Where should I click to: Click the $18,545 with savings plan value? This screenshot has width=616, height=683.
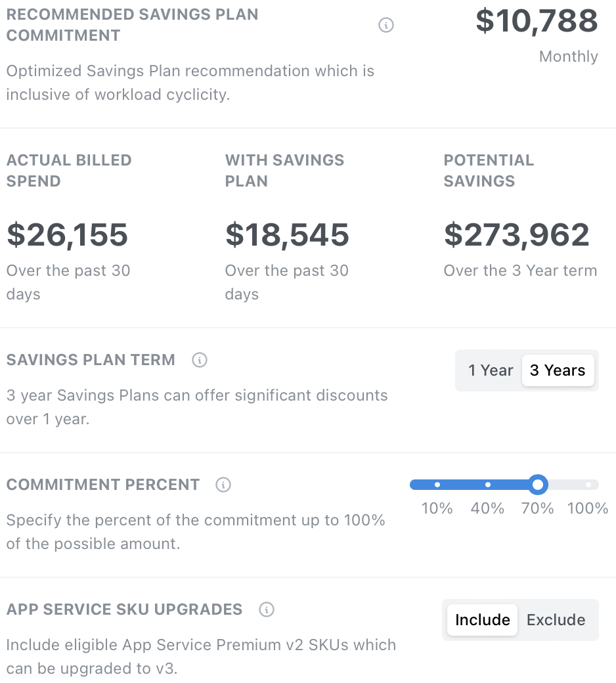[287, 235]
